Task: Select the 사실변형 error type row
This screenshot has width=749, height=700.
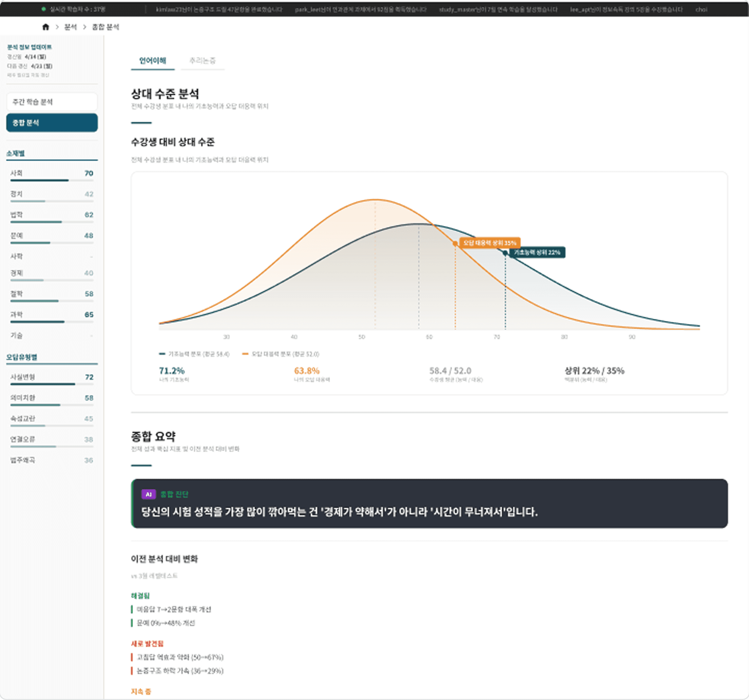Action: click(52, 379)
